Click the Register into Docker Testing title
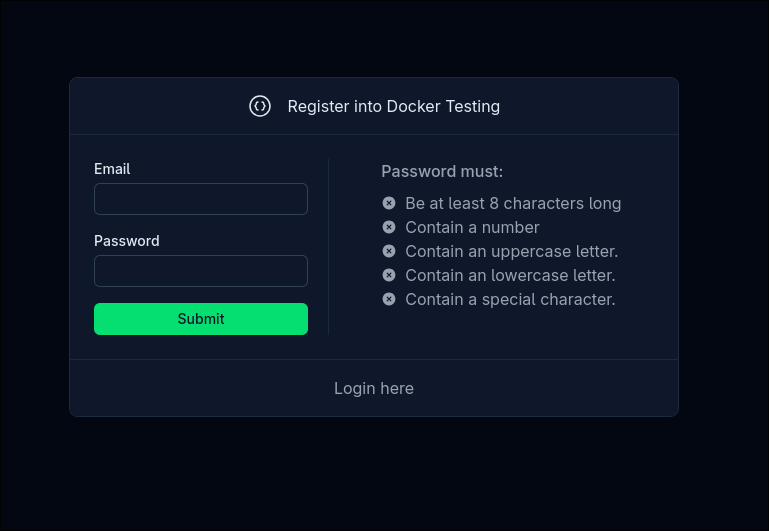This screenshot has height=531, width=769. 393,106
